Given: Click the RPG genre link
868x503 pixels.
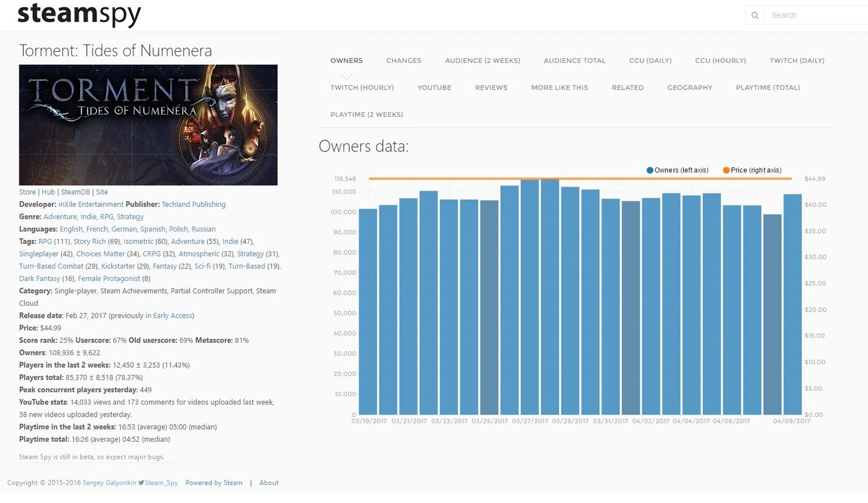Looking at the screenshot, I should point(106,217).
